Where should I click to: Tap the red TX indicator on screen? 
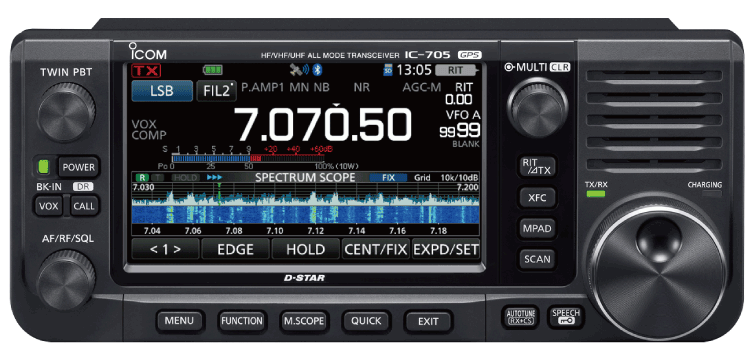point(146,71)
